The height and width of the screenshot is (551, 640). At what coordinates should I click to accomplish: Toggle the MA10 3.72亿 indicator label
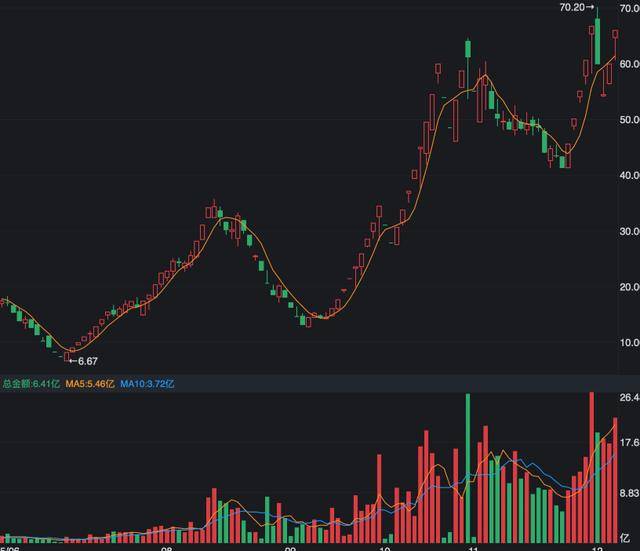click(148, 383)
